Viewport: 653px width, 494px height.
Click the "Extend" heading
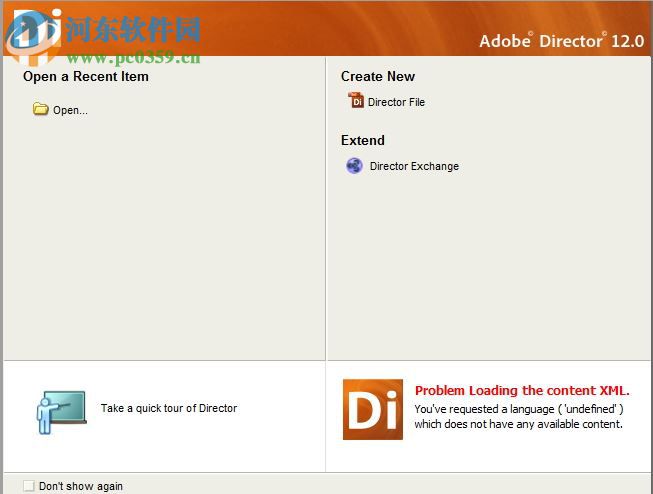(363, 140)
